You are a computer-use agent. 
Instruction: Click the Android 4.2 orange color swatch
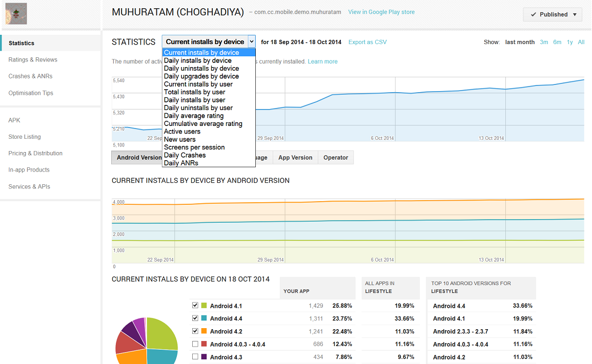click(205, 331)
